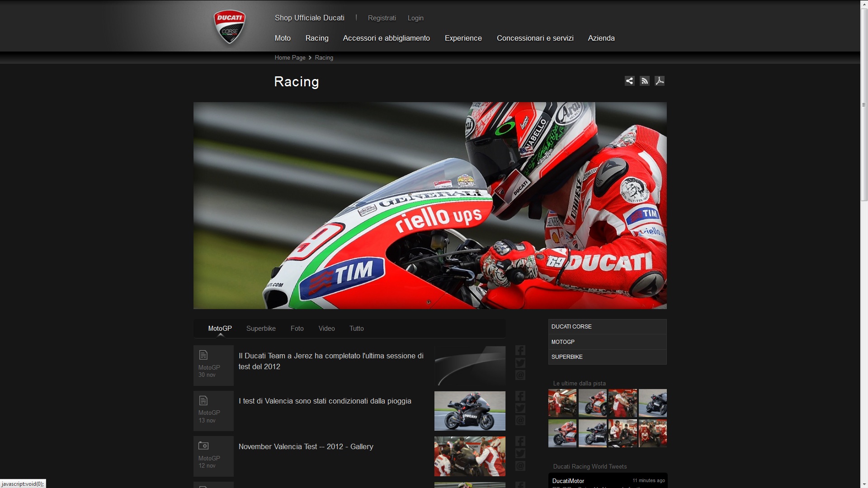This screenshot has width=868, height=488.
Task: Click the Login link
Action: click(x=415, y=18)
